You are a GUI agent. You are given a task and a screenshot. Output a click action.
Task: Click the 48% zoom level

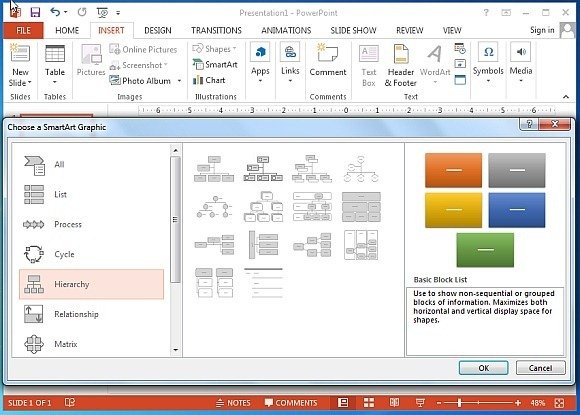pos(537,403)
